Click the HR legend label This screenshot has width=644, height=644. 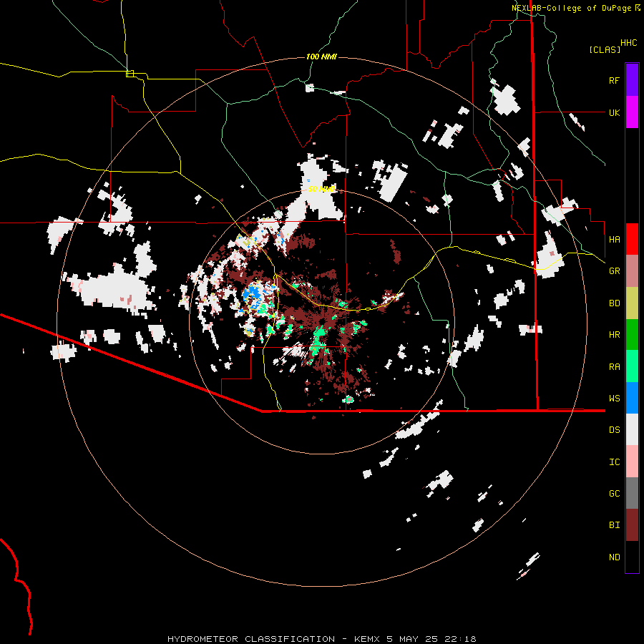point(614,335)
